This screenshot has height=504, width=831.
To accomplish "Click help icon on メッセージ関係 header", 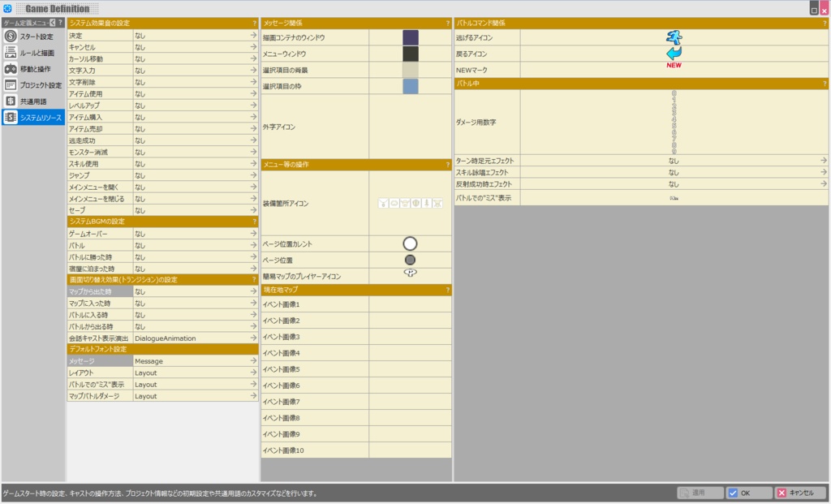I will pos(448,24).
